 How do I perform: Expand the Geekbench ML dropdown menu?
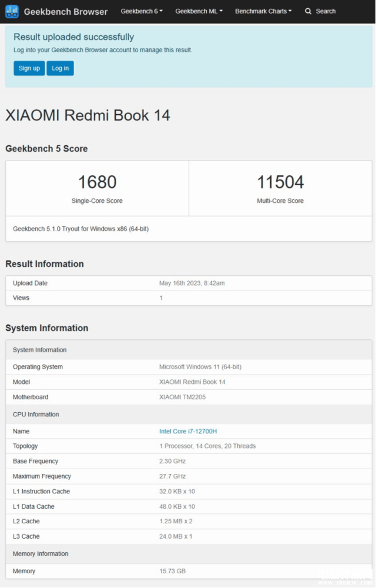(199, 11)
